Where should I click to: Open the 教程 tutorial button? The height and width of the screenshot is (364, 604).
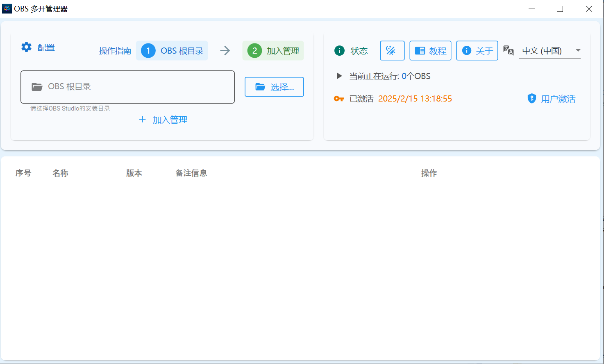pos(430,51)
